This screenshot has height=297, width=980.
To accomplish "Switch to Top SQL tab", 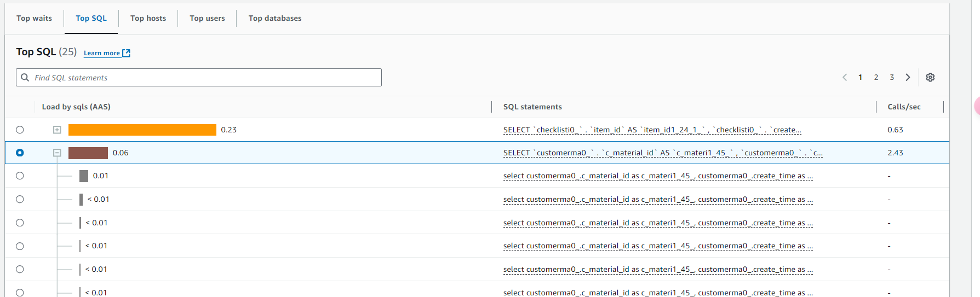I will click(x=91, y=18).
